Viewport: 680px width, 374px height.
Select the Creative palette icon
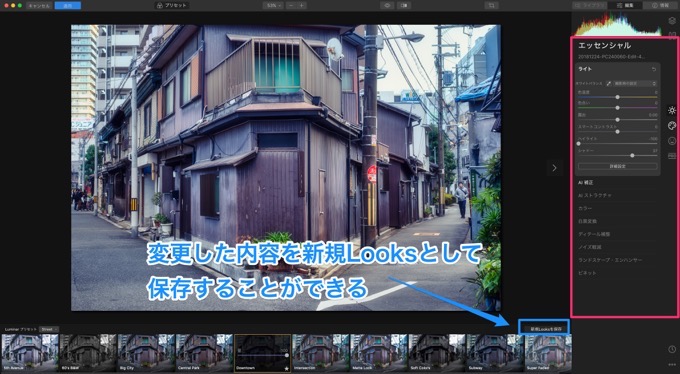tap(672, 125)
